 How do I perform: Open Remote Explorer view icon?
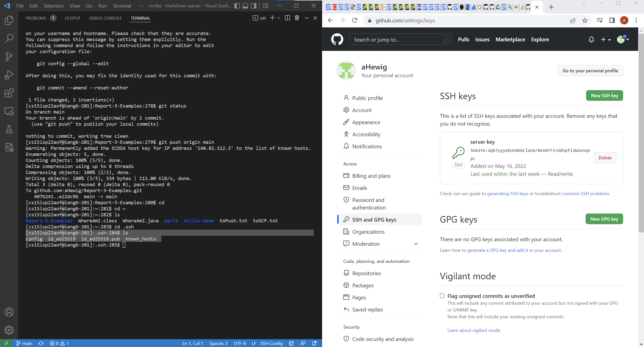click(x=9, y=111)
